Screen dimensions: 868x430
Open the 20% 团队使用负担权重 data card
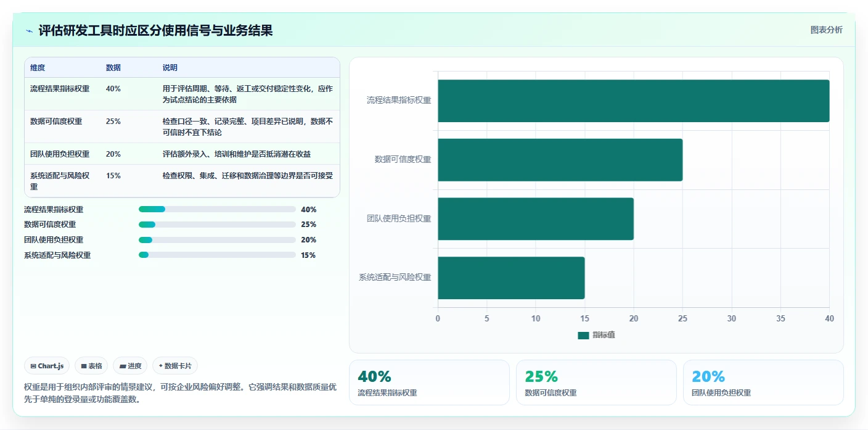763,382
